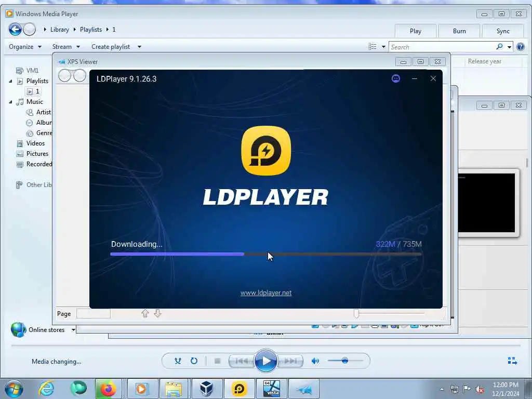Open Other Libraries item
This screenshot has width=532, height=399.
[x=34, y=185]
